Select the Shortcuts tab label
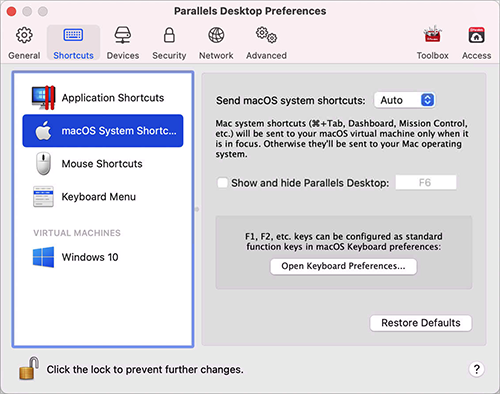This screenshot has height=394, width=500. [x=73, y=55]
